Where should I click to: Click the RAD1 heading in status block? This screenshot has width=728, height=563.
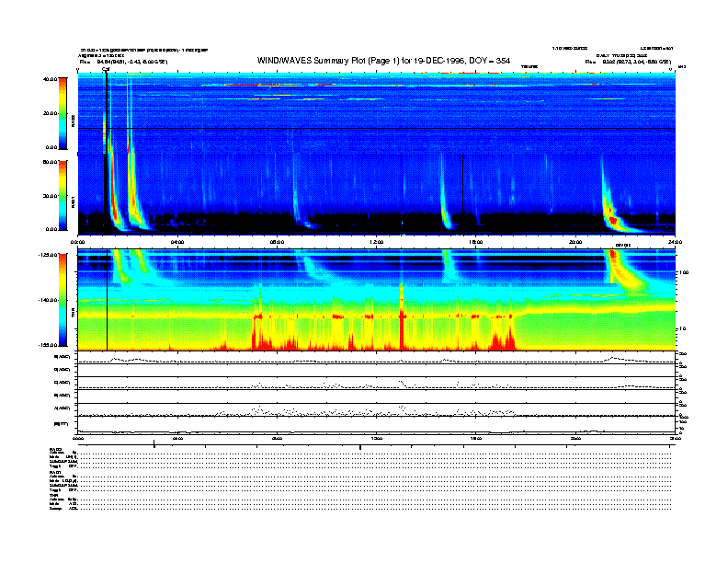56,473
